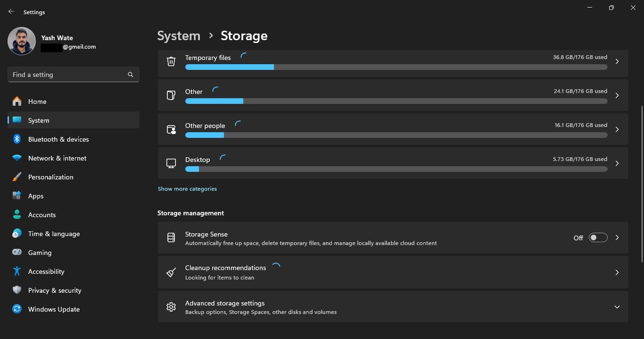Click the Other category document icon
The width and height of the screenshot is (644, 339).
pos(171,95)
